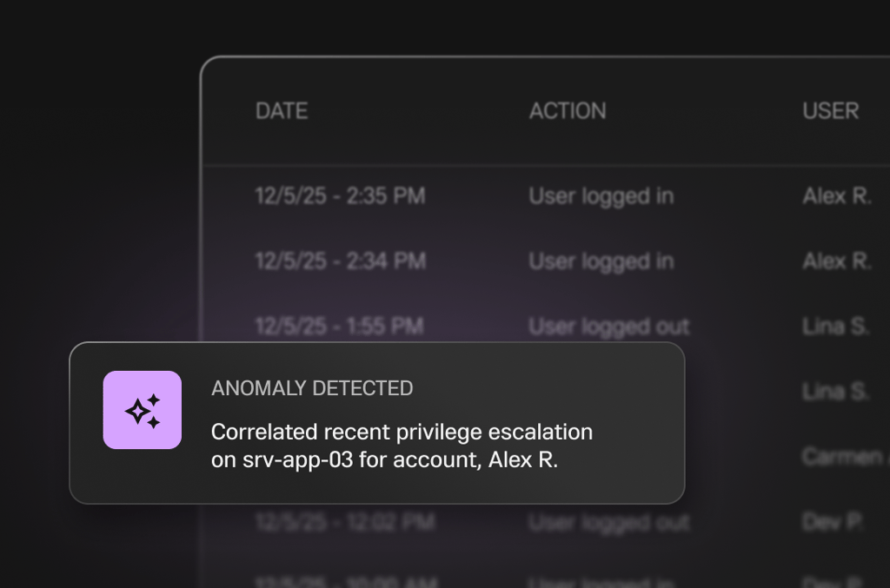Click user Alex R. in the first row
Viewport: 890px width, 588px height.
click(x=836, y=196)
